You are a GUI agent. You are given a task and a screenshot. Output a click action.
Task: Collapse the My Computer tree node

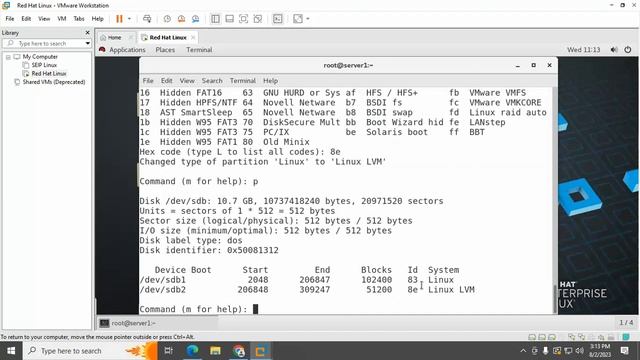[8, 57]
